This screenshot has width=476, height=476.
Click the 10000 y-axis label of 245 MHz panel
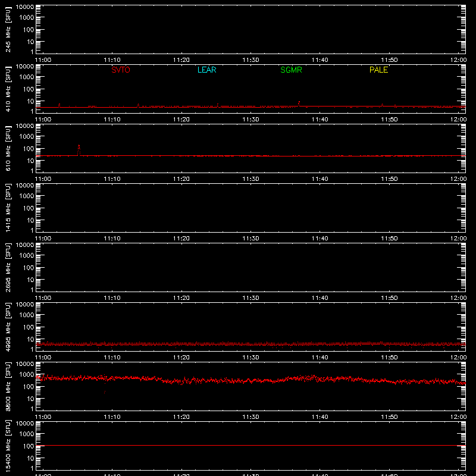click(25, 7)
